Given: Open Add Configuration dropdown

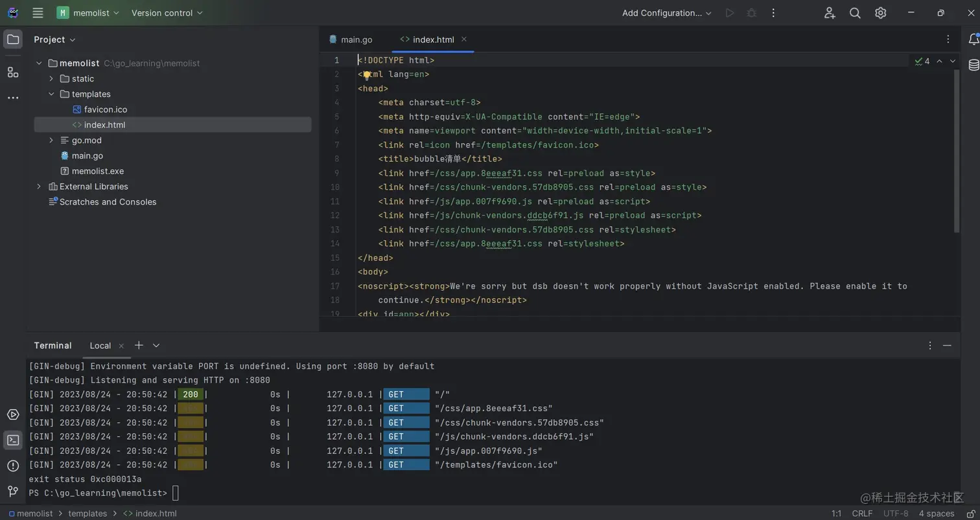Looking at the screenshot, I should click(667, 13).
